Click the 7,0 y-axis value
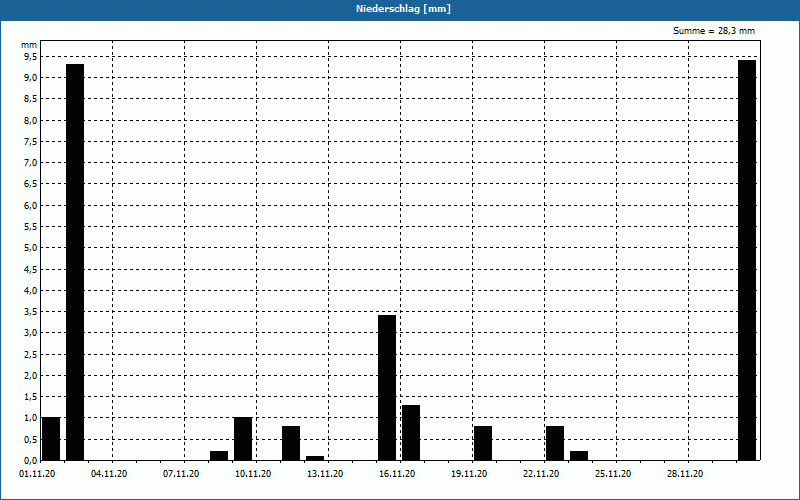Viewport: 800px width, 500px height. point(31,163)
